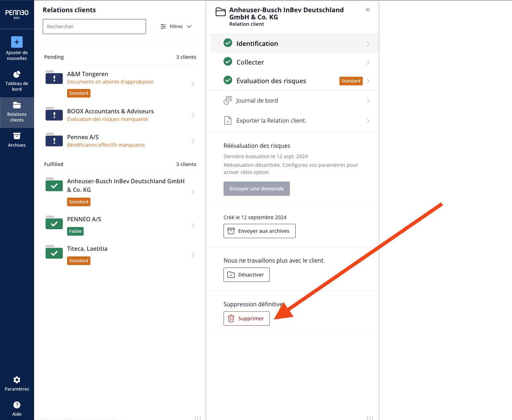Expand the Filtres dropdown chevron

pos(189,27)
